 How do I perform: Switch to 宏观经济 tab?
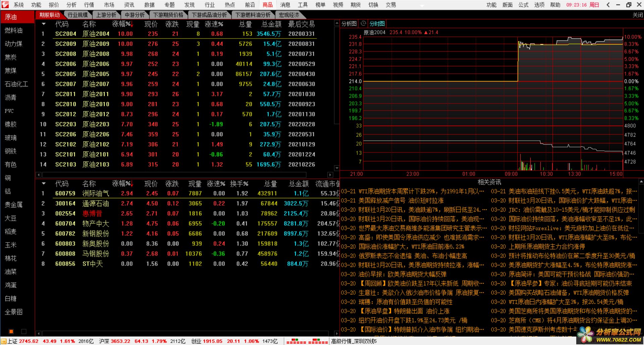click(289, 15)
